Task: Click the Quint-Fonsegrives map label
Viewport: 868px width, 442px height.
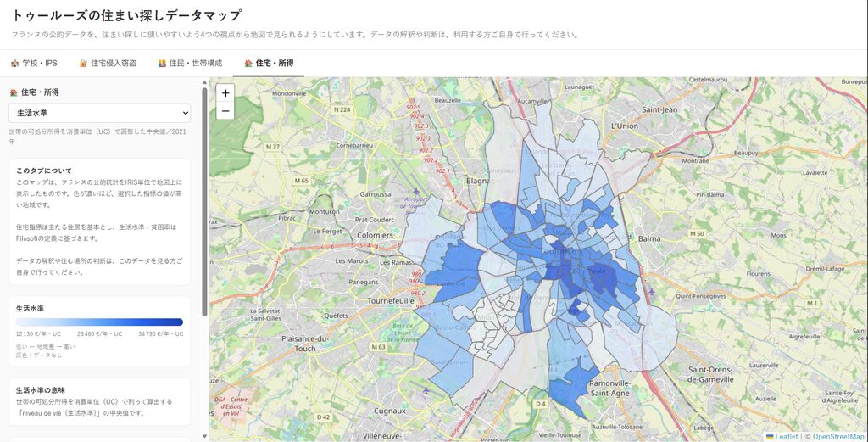Action: (700, 296)
